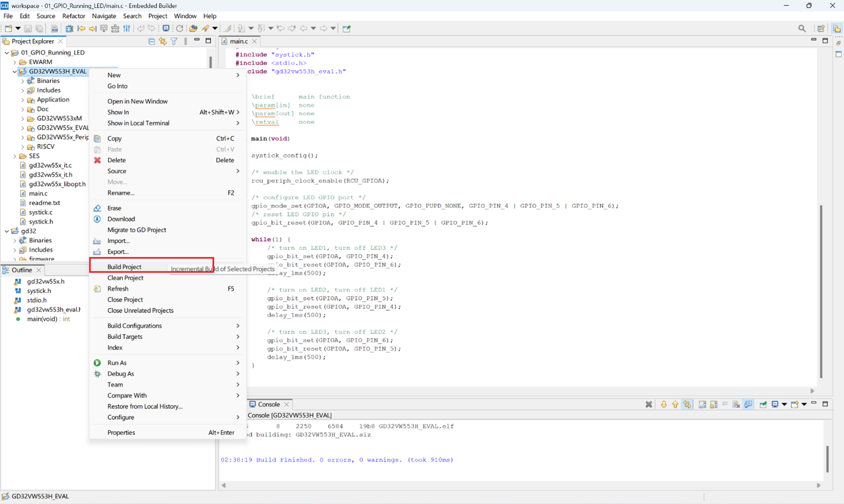Open the Display Selected Console dropdown arrow
This screenshot has height=504, width=844.
[784, 405]
